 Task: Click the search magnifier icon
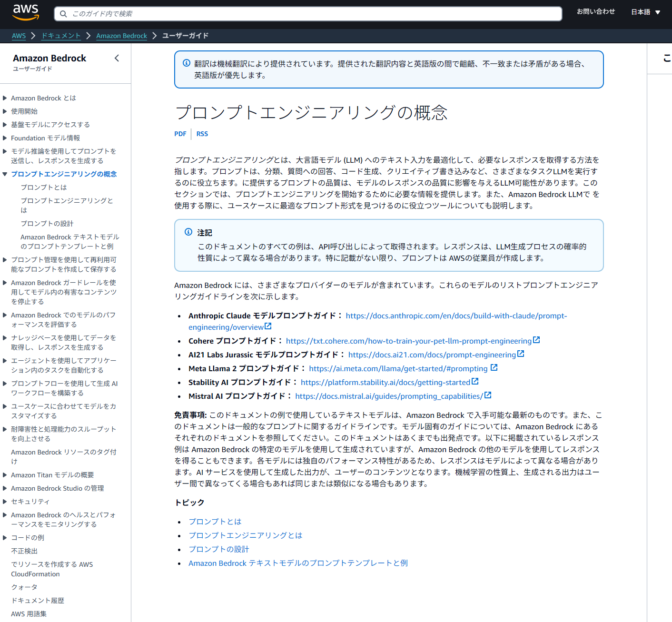coord(63,14)
